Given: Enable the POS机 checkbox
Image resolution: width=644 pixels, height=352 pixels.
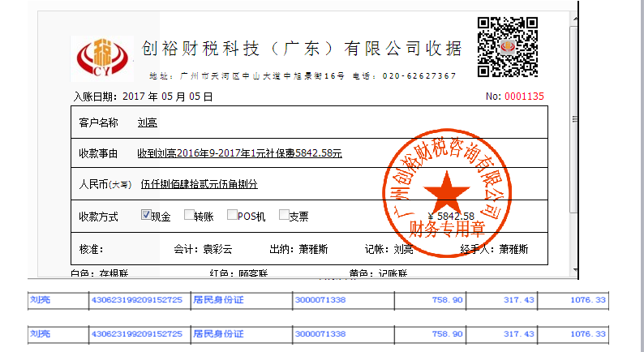Looking at the screenshot, I should pos(232,215).
